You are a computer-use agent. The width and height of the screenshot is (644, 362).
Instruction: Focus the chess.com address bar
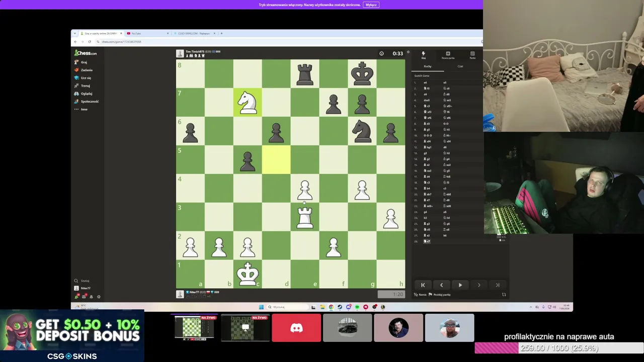[121, 42]
